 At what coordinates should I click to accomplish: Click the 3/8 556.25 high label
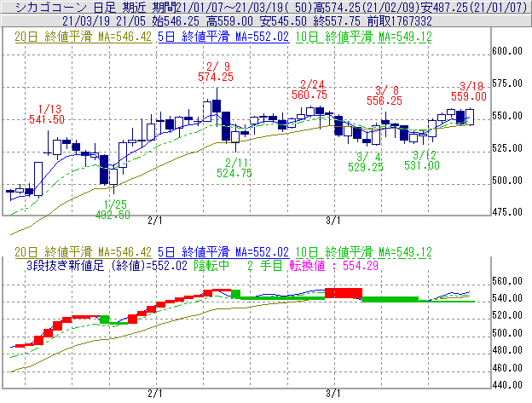pos(384,95)
